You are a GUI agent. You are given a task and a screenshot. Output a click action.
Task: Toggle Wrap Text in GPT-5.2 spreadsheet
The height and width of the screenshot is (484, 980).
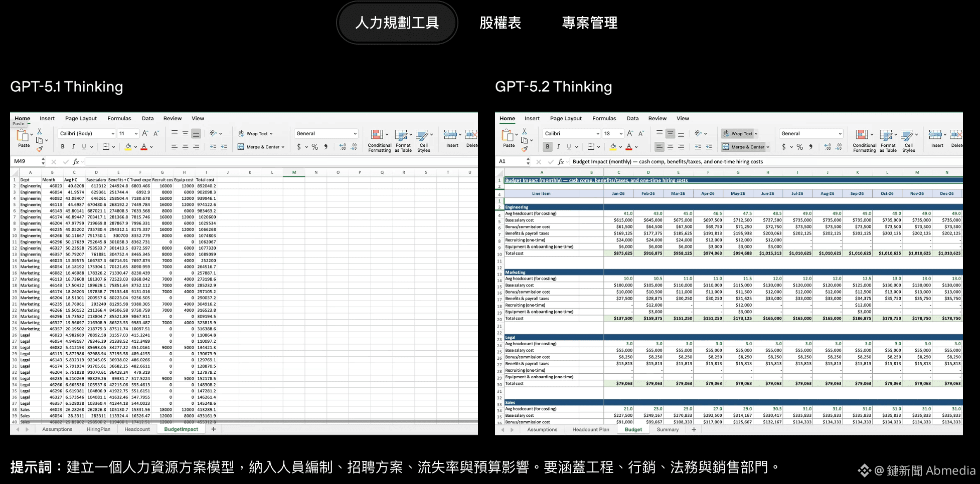[740, 134]
